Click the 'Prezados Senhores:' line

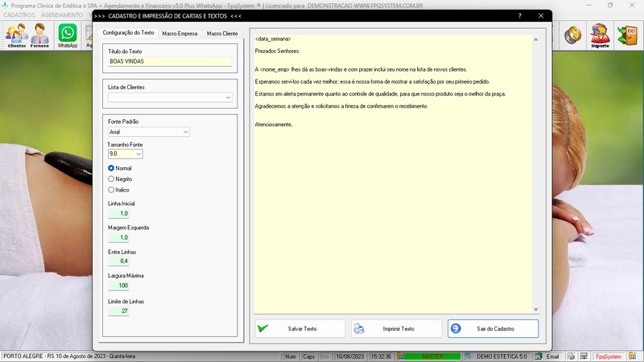[277, 51]
